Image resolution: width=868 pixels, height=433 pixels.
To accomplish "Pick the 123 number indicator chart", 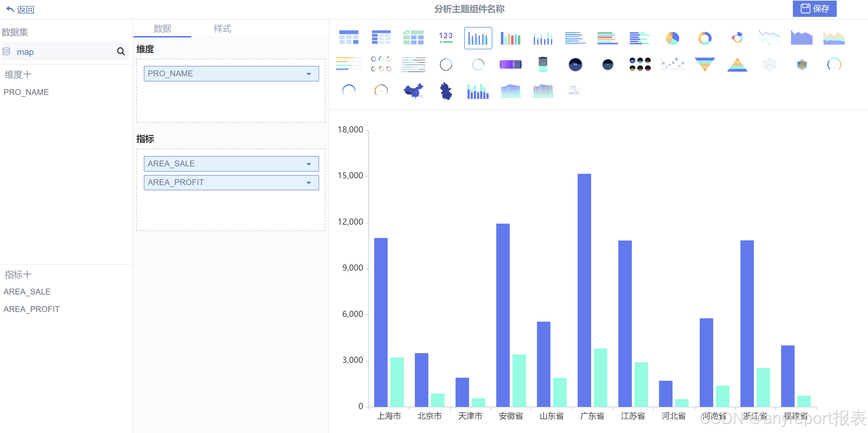I will coord(445,37).
